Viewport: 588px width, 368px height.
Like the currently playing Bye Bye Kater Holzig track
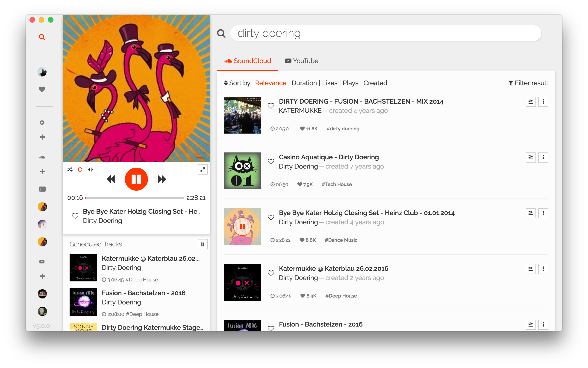pos(75,216)
